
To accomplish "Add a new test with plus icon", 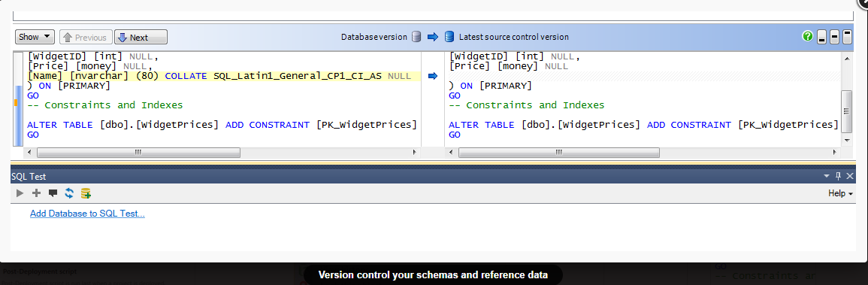I will (x=37, y=193).
